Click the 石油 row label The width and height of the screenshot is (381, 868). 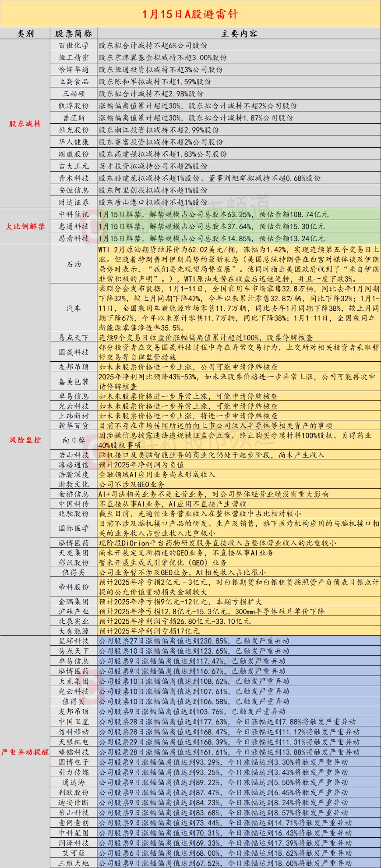(74, 264)
